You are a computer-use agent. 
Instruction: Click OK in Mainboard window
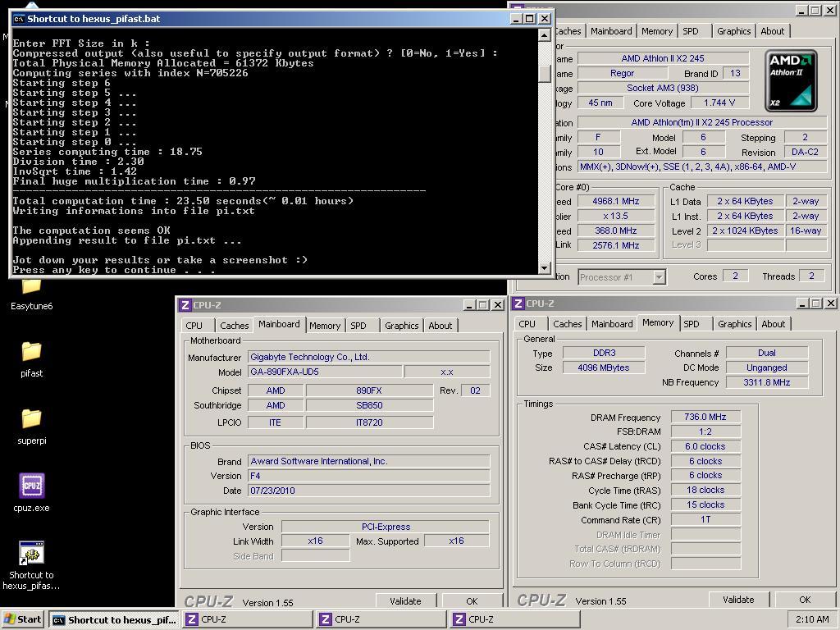coord(472,601)
